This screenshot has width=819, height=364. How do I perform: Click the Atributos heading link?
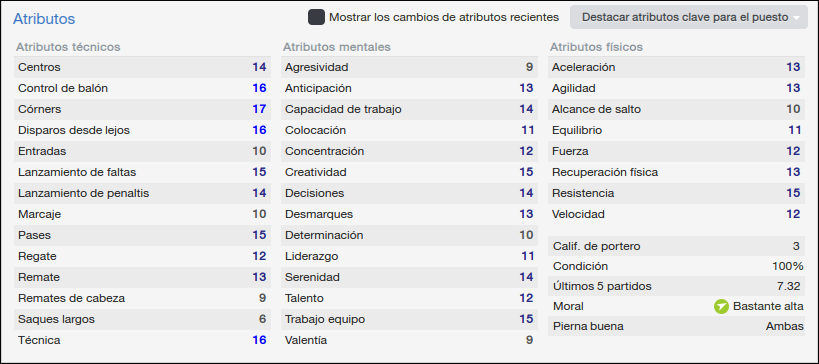(x=44, y=19)
